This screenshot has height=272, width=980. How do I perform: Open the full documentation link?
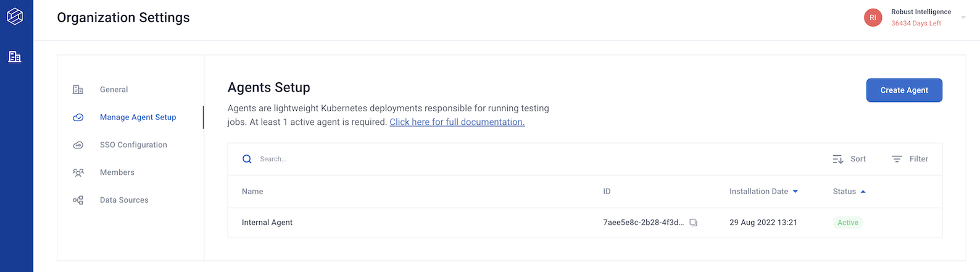[x=457, y=122]
